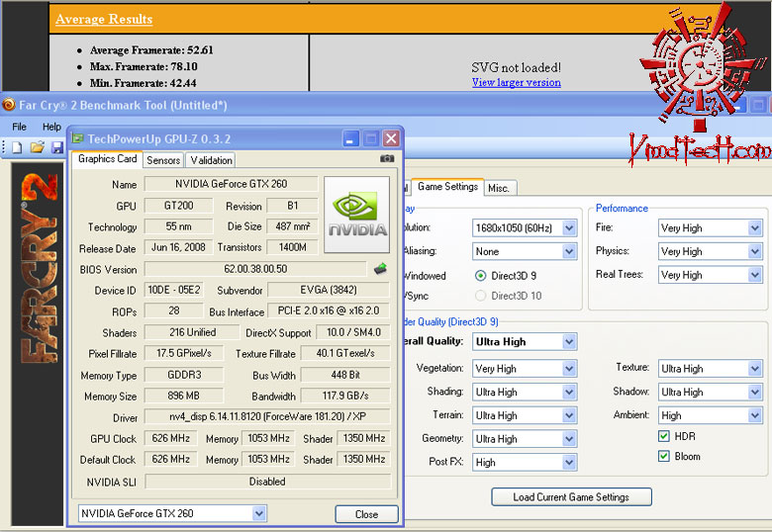Viewport: 772px width, 532px height.
Task: Click the Texture Fillrate 40.1 GTexel/s field
Action: point(345,354)
